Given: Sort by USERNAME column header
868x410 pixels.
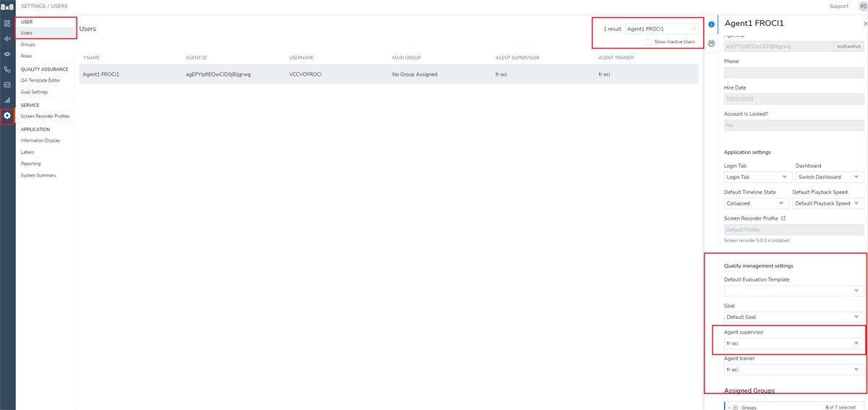Looking at the screenshot, I should (301, 57).
